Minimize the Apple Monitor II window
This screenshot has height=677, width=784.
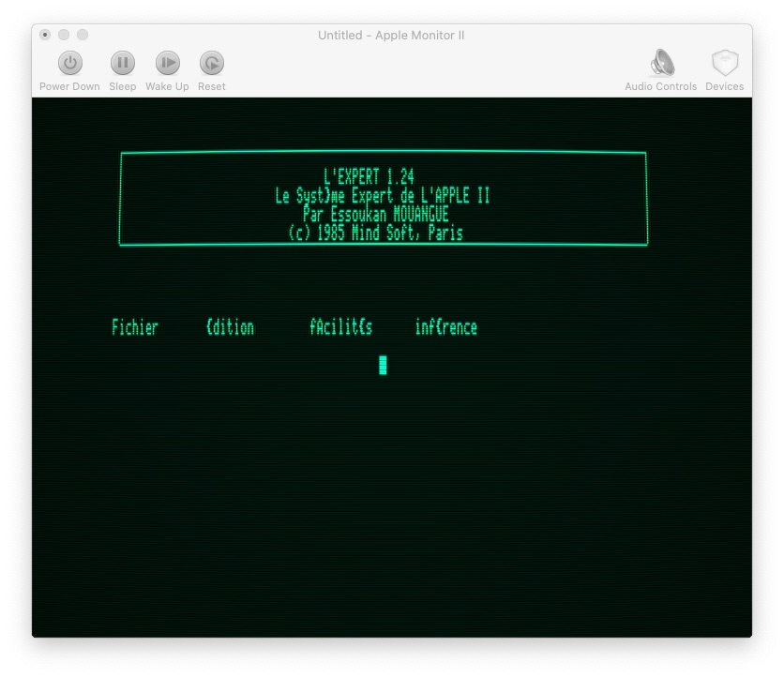[64, 35]
